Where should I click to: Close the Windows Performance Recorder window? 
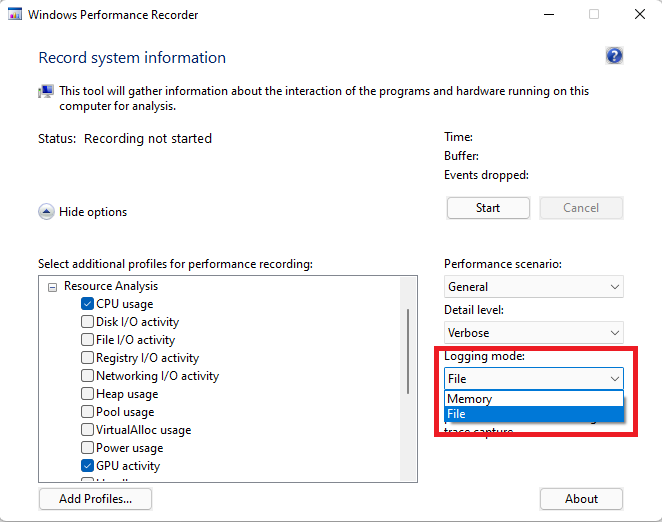[640, 14]
